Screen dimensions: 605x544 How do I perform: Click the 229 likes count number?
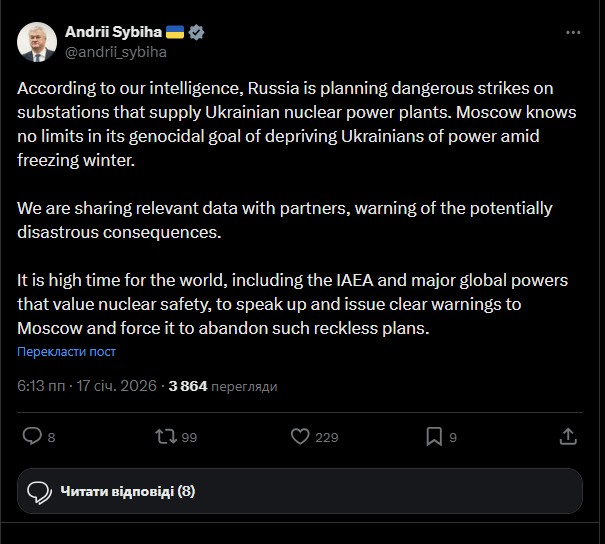[327, 437]
